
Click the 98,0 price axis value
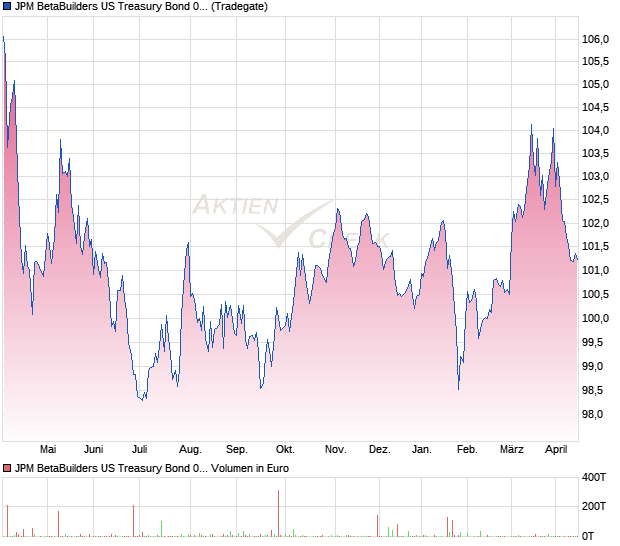pos(592,414)
